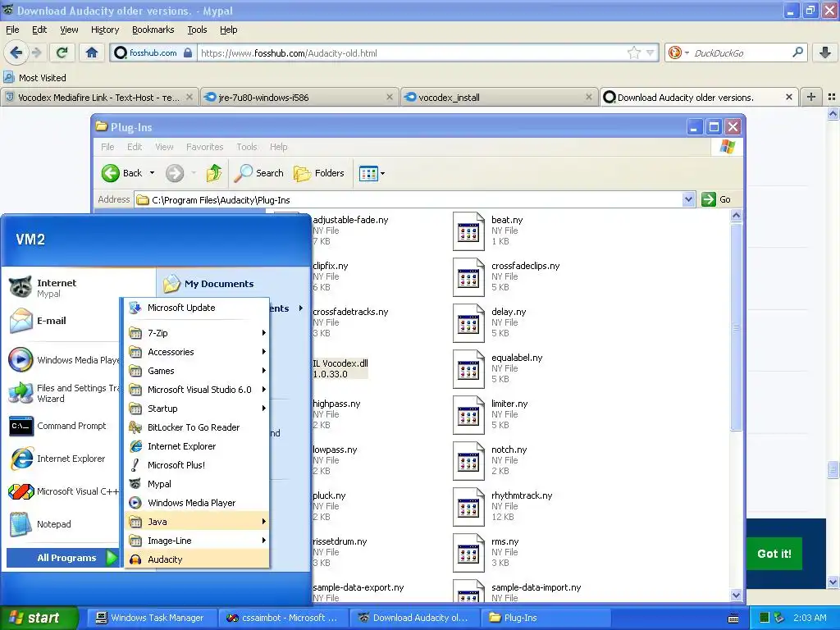The height and width of the screenshot is (630, 840).
Task: Click the Got it! button
Action: (774, 554)
